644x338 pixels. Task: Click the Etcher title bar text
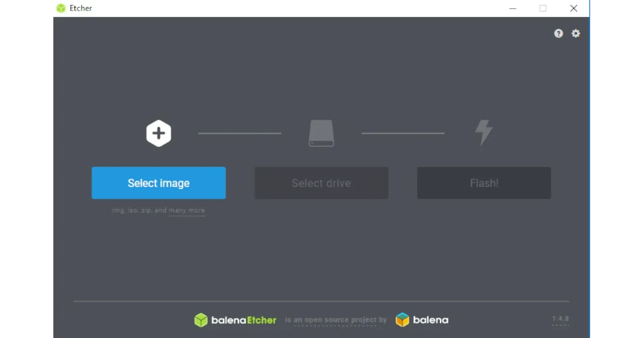tap(81, 8)
